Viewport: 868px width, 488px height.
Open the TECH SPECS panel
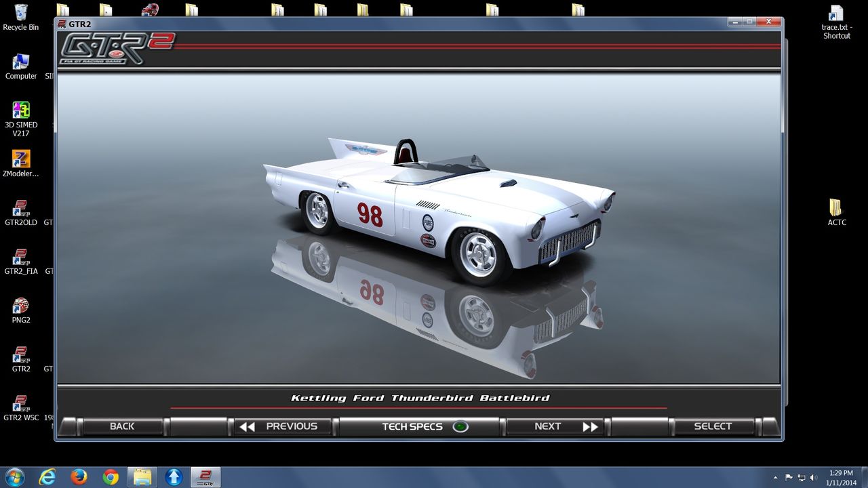click(420, 426)
